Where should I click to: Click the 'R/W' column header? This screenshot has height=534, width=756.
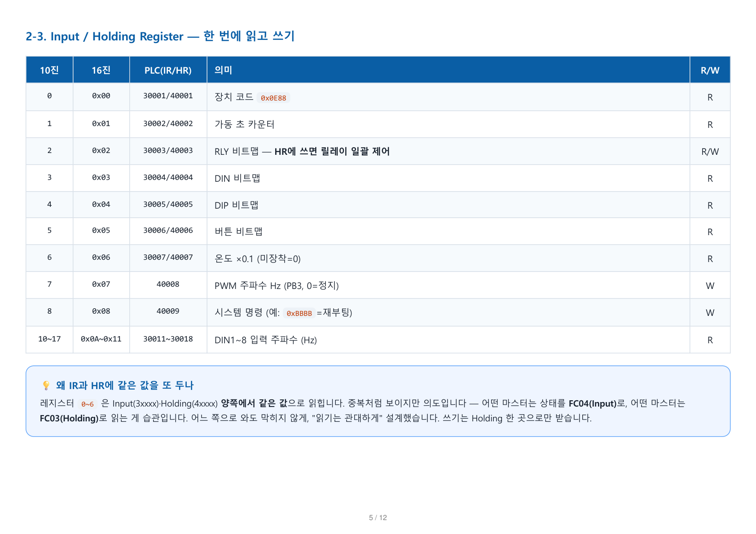[710, 70]
